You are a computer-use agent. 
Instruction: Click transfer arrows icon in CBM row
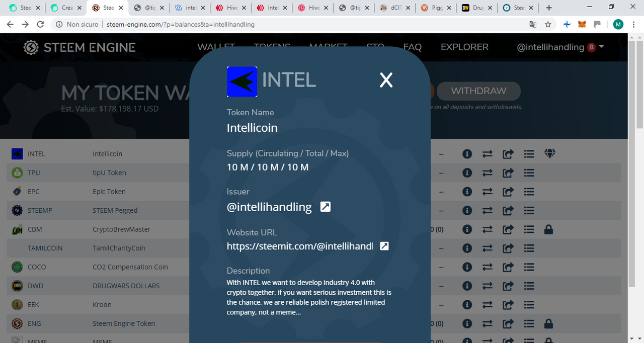[488, 229]
